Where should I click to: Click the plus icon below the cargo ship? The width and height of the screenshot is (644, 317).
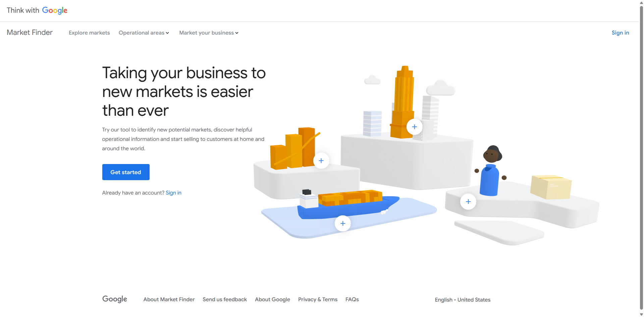coord(342,223)
